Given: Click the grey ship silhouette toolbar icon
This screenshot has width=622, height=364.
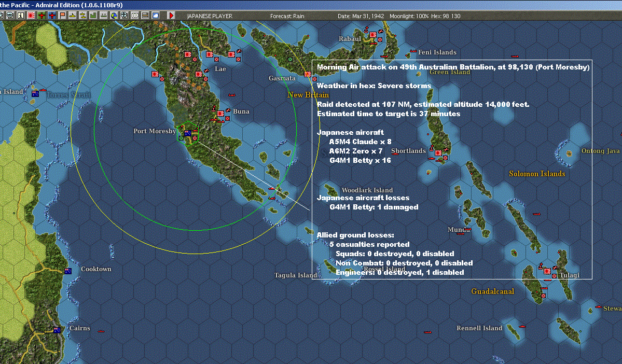Looking at the screenshot, I should click(x=104, y=16).
